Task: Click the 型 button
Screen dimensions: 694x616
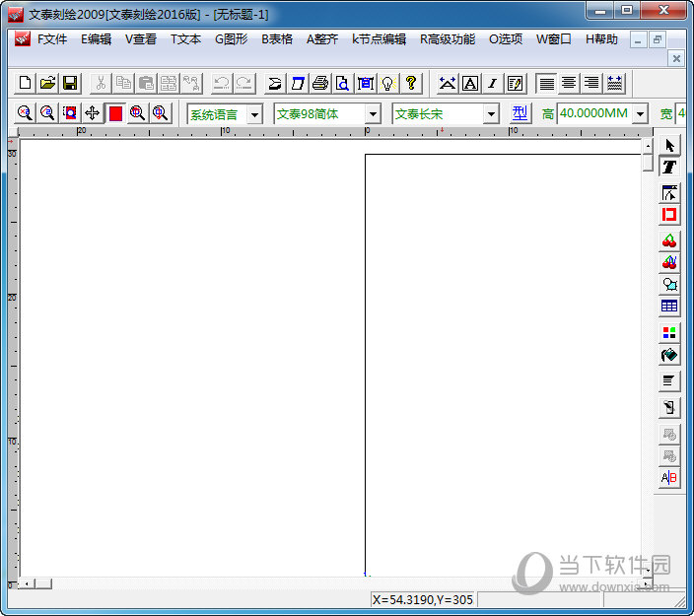Action: 520,113
